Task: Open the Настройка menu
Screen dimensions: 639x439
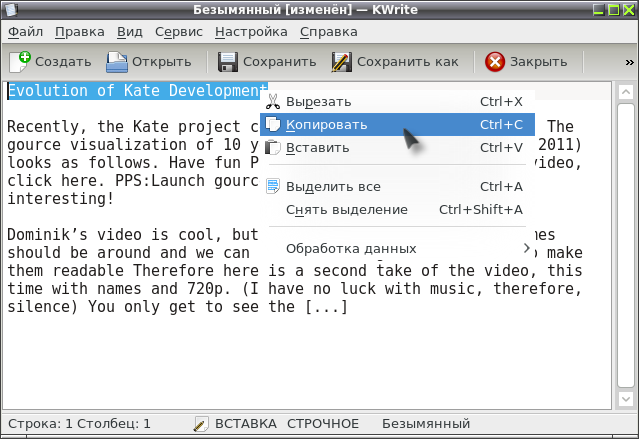Action: click(x=251, y=32)
